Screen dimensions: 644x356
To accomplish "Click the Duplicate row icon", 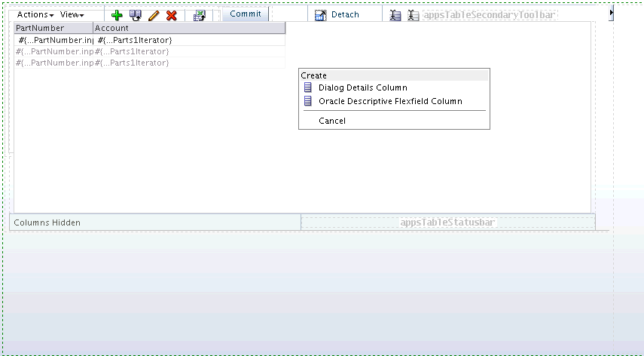I will pyautogui.click(x=136, y=16).
